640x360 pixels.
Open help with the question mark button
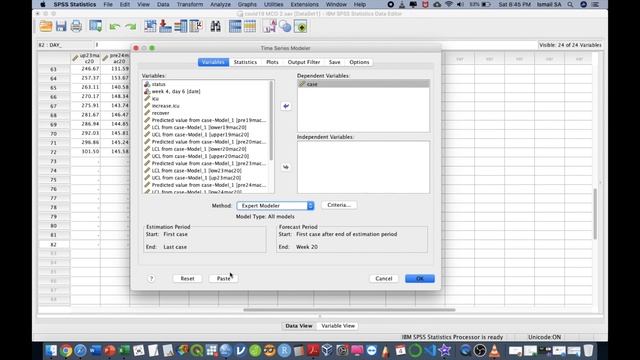coord(151,278)
